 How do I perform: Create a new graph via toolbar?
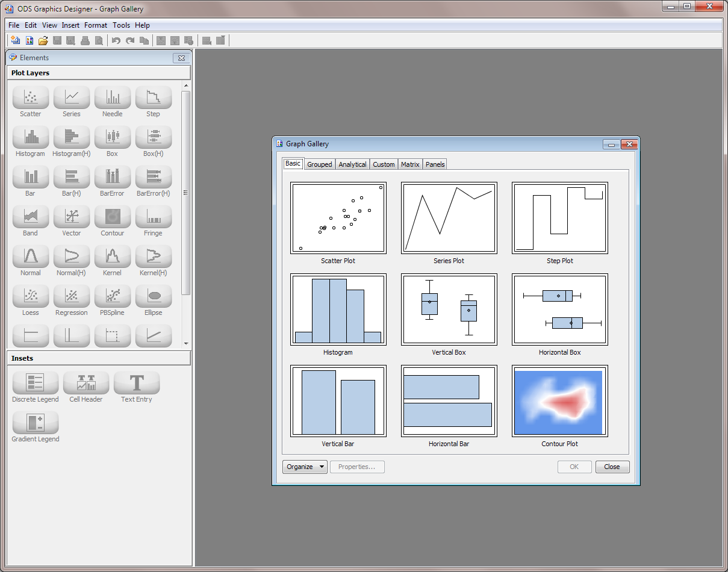coord(14,40)
